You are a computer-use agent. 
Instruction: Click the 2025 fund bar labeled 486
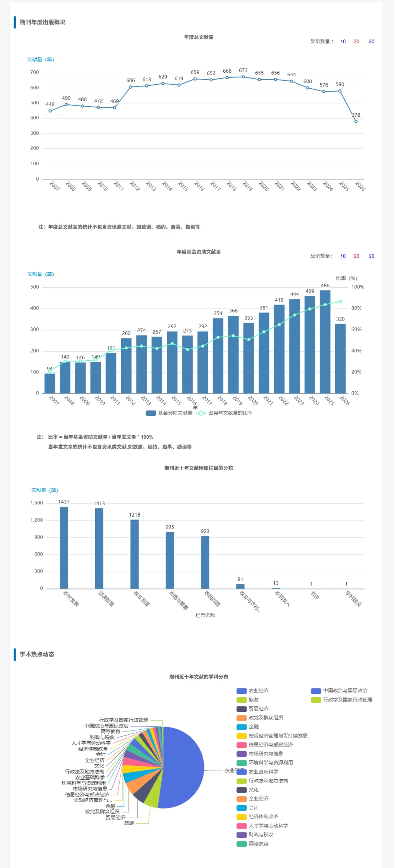[x=325, y=342]
